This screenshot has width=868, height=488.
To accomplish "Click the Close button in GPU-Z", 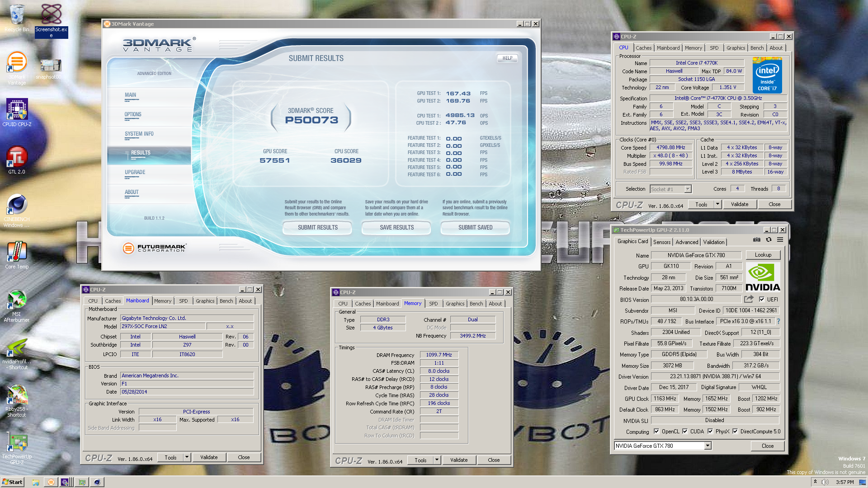I will pos(767,446).
